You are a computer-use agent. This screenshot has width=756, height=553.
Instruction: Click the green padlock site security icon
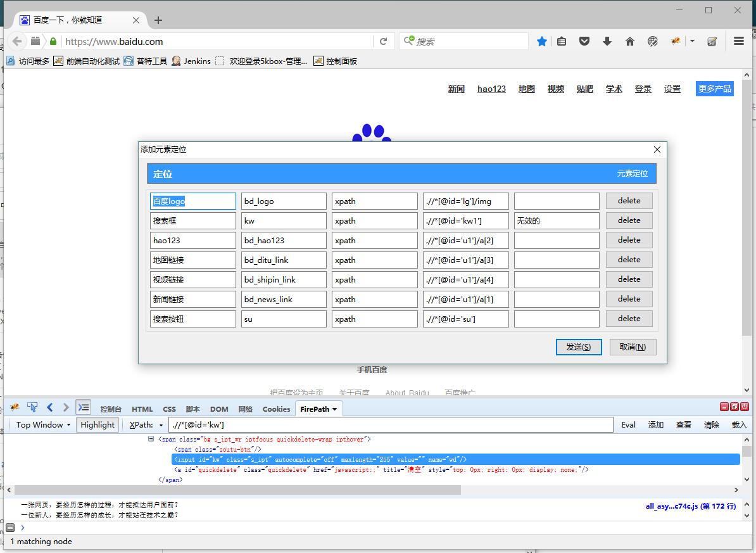click(x=53, y=42)
